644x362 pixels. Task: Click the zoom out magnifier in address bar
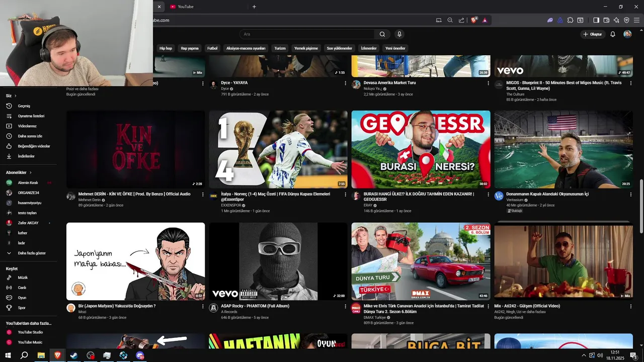click(x=450, y=20)
